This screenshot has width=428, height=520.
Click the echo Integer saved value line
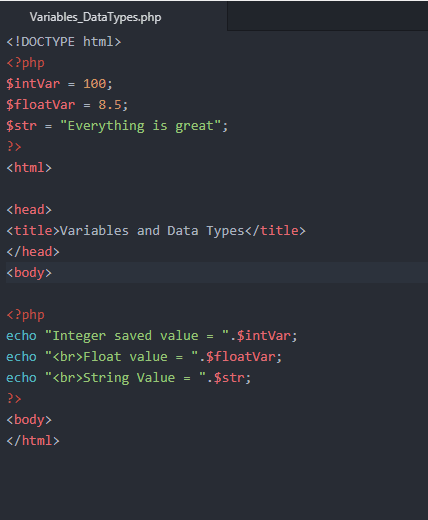click(152, 336)
